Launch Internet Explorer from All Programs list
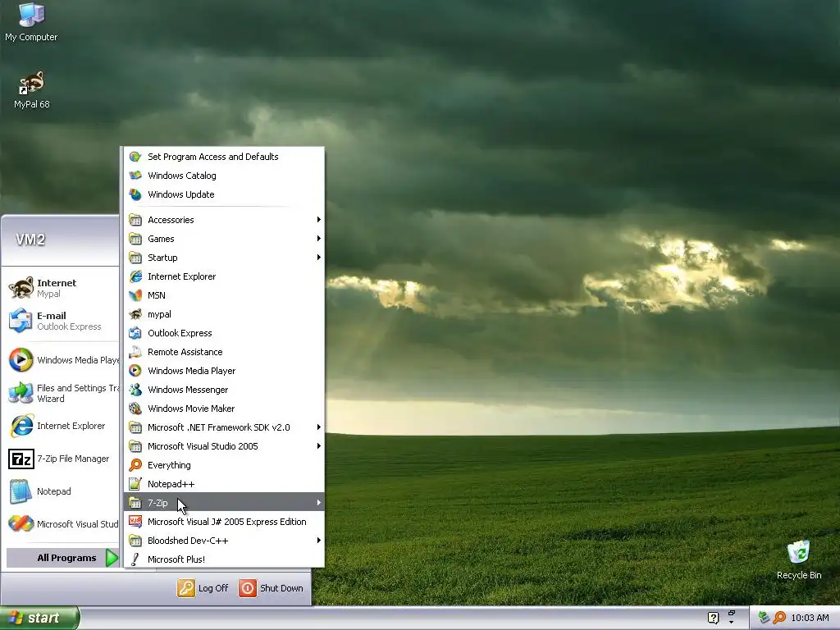The width and height of the screenshot is (840, 630). pyautogui.click(x=225, y=276)
